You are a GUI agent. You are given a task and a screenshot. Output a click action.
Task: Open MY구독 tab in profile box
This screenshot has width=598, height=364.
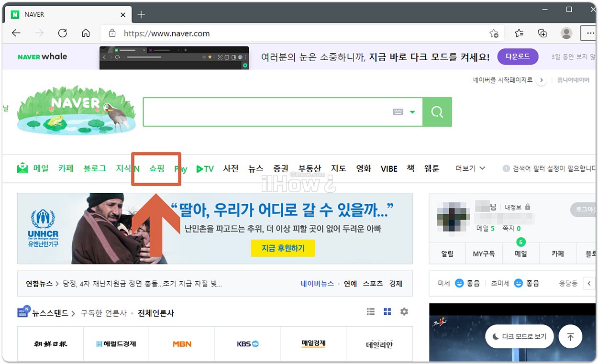click(484, 254)
